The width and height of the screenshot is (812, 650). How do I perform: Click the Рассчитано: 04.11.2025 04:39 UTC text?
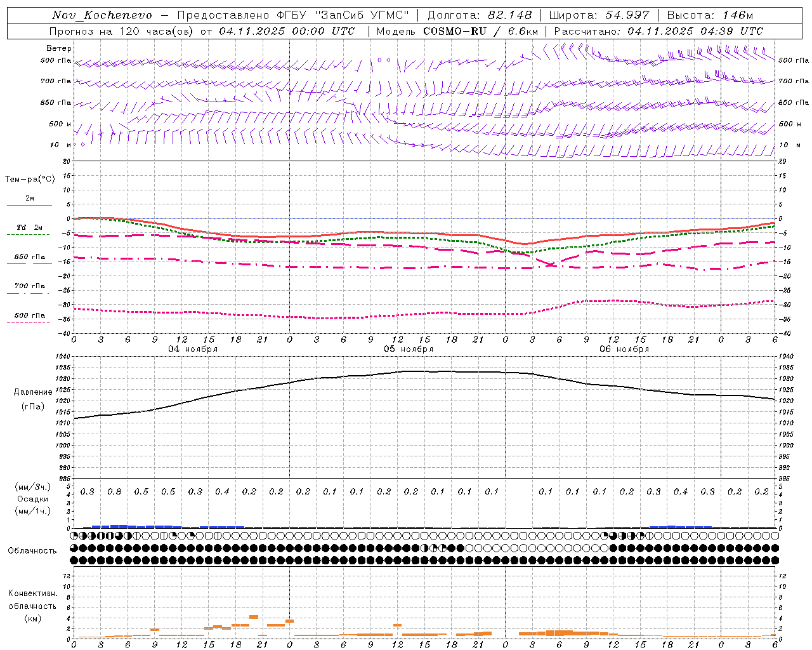[658, 31]
